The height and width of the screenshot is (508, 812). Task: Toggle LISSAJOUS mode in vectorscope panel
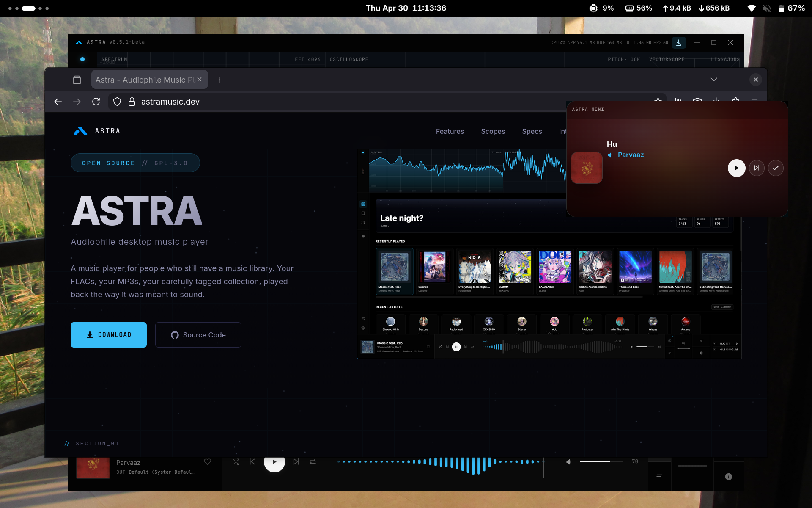click(x=725, y=59)
